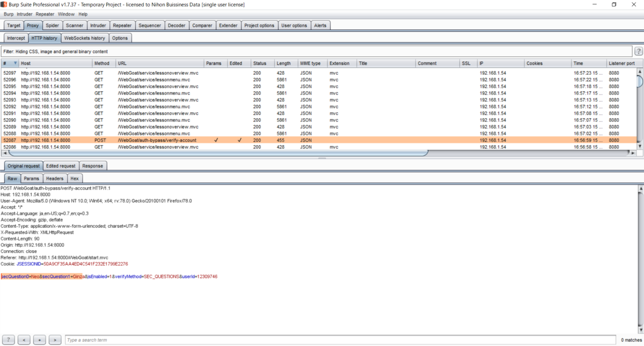The image size is (644, 346).
Task: Switch to the Headers view tab
Action: pos(55,178)
